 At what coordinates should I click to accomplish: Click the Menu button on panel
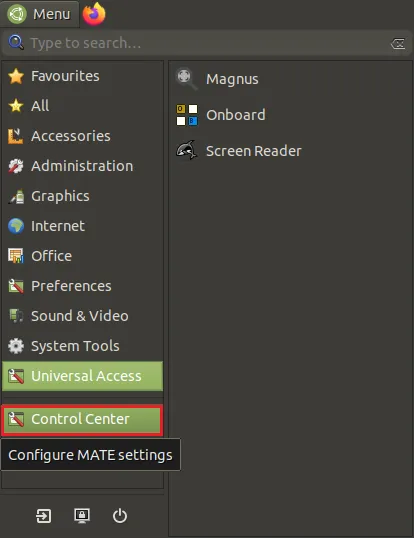[39, 14]
